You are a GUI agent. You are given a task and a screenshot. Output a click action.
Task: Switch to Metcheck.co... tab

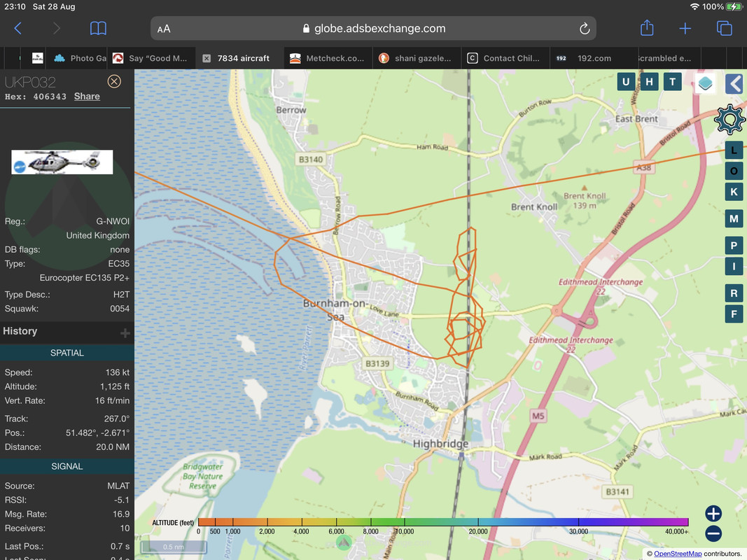(328, 58)
